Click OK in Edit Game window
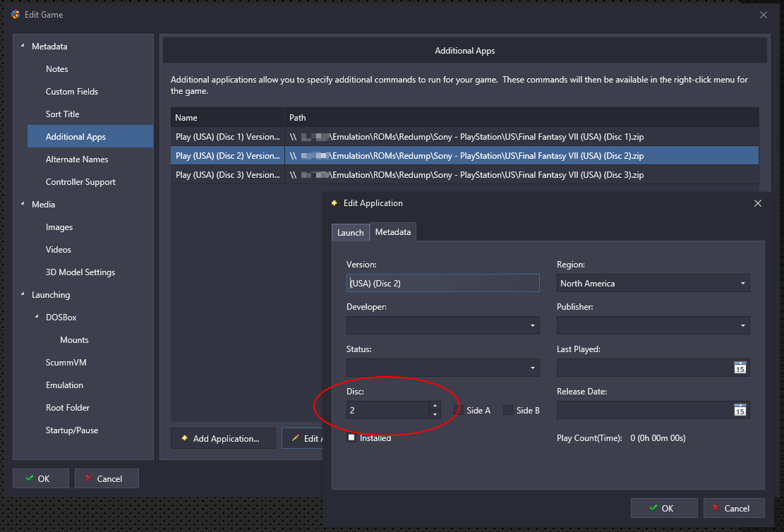Viewport: 784px width, 532px height. pyautogui.click(x=40, y=478)
